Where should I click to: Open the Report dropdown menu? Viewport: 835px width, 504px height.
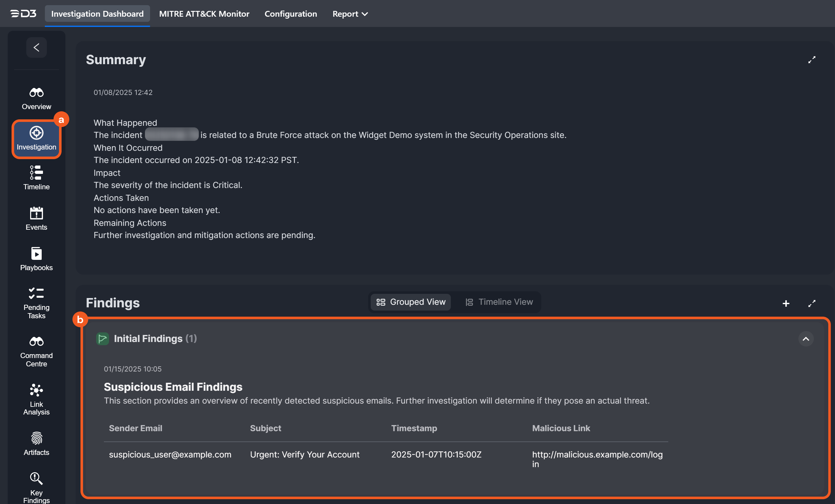[x=350, y=14]
